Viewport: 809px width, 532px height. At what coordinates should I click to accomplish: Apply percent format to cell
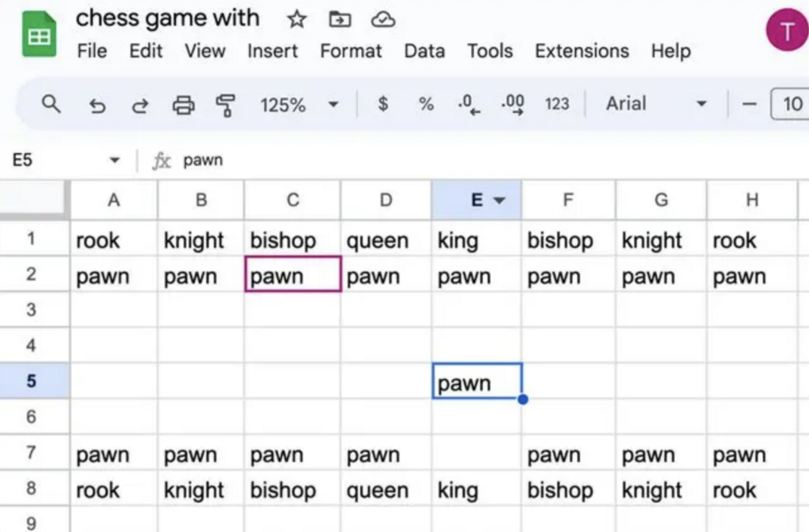[426, 104]
